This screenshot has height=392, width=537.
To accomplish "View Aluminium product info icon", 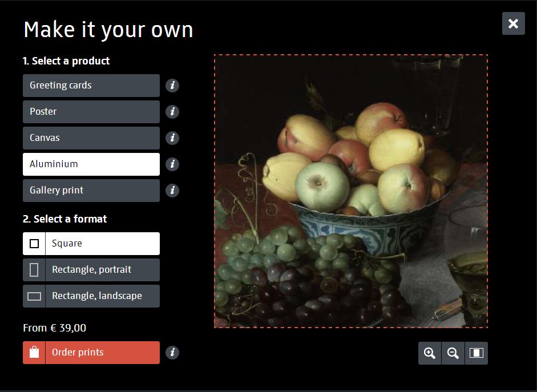I will click(172, 164).
